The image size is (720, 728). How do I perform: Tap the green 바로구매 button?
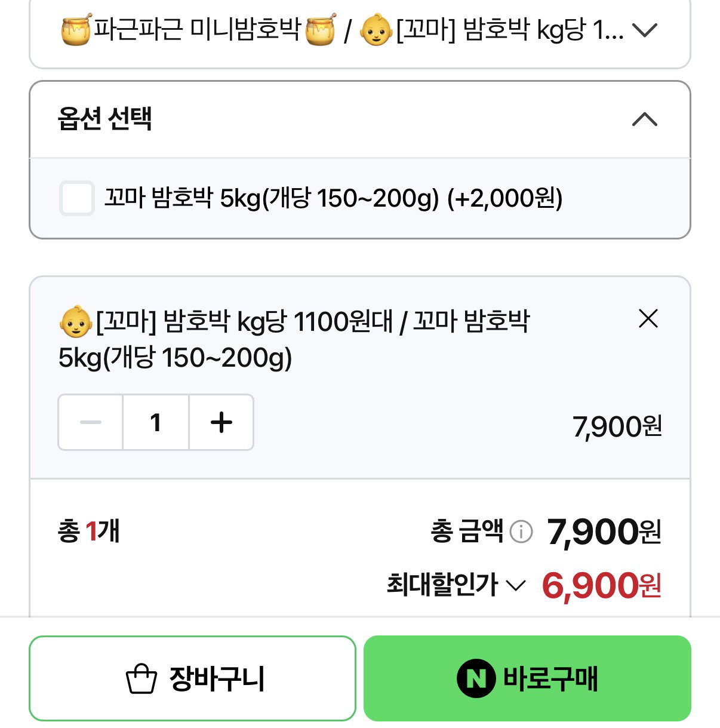coord(527,678)
